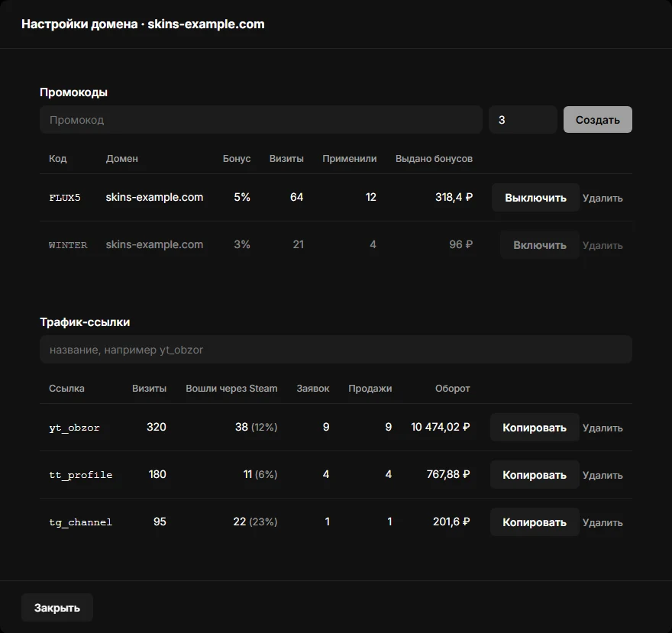
Task: Click the tt_profile link name
Action: point(81,475)
